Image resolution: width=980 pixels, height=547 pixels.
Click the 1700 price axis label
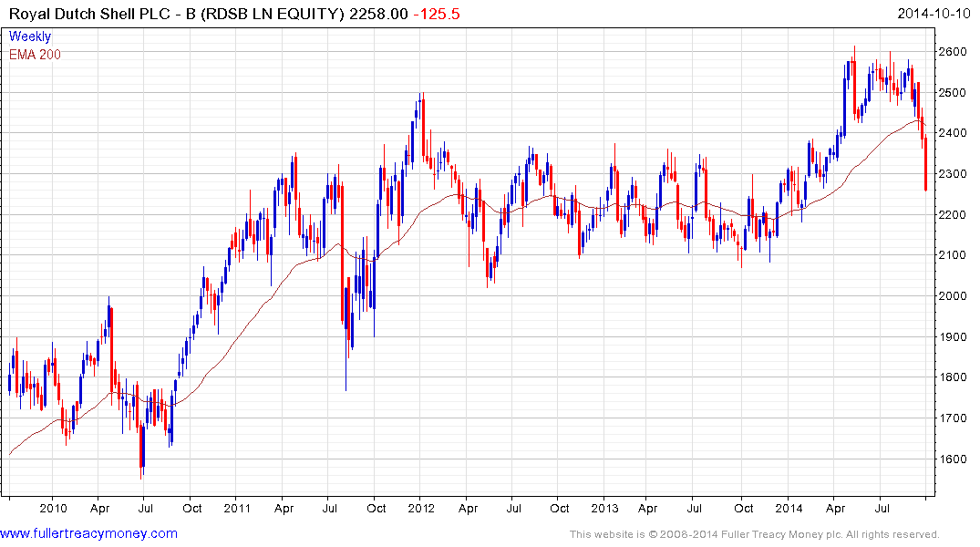coord(953,418)
